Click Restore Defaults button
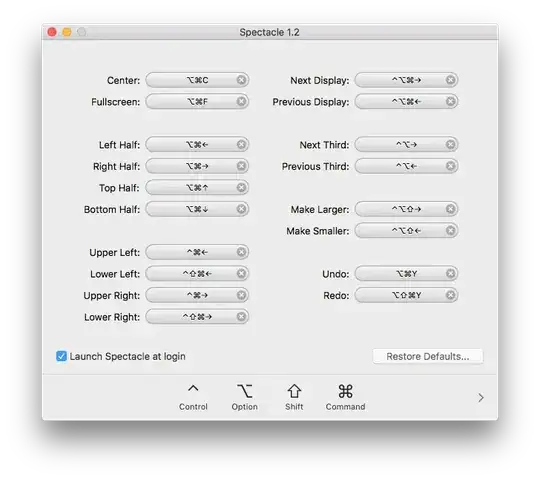This screenshot has height=480, width=540. [428, 356]
